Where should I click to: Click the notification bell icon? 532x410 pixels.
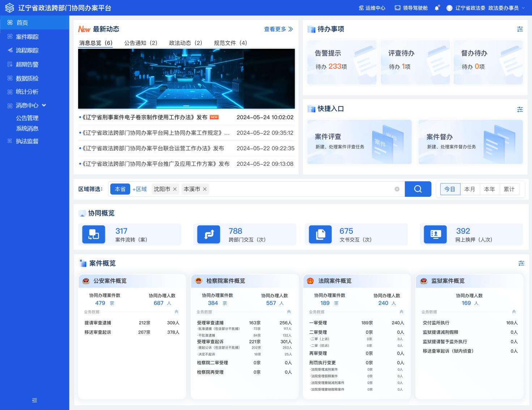(437, 8)
